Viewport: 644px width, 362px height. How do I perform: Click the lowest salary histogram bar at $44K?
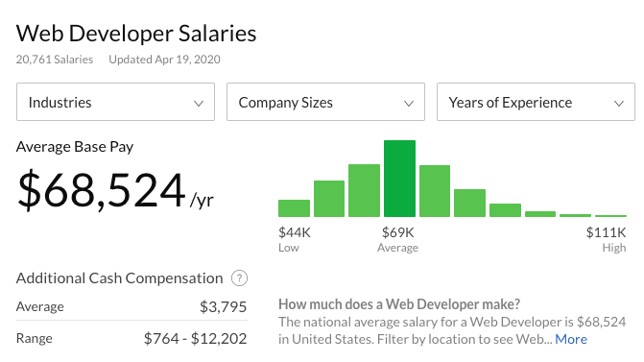coord(294,208)
